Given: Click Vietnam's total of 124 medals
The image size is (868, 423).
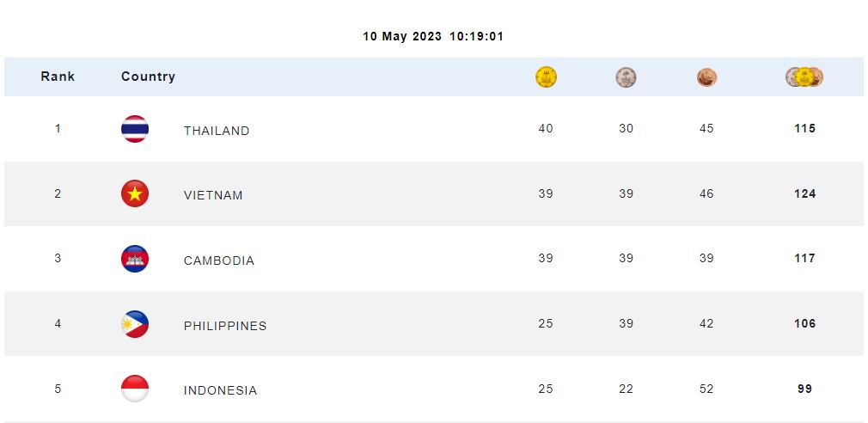Looking at the screenshot, I should [804, 193].
